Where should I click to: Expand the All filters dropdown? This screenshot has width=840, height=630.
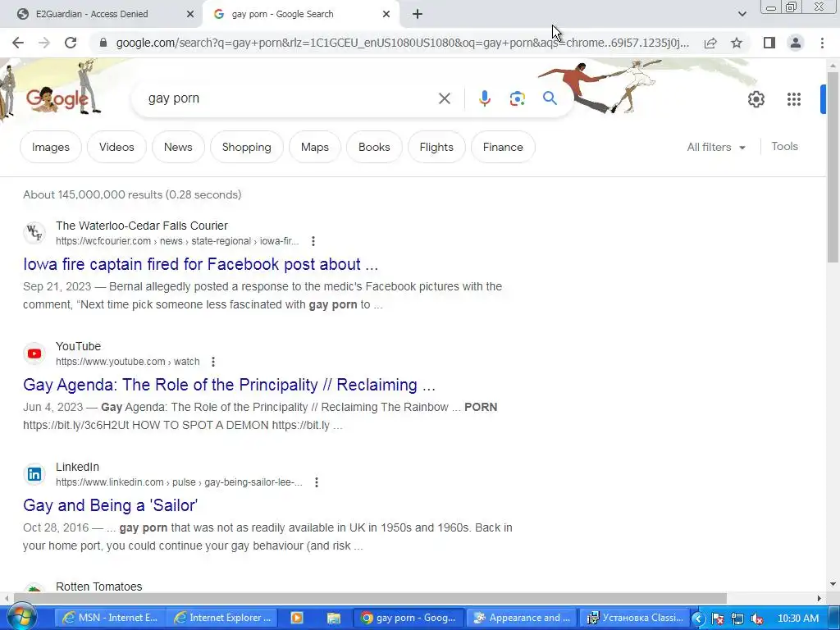point(715,147)
